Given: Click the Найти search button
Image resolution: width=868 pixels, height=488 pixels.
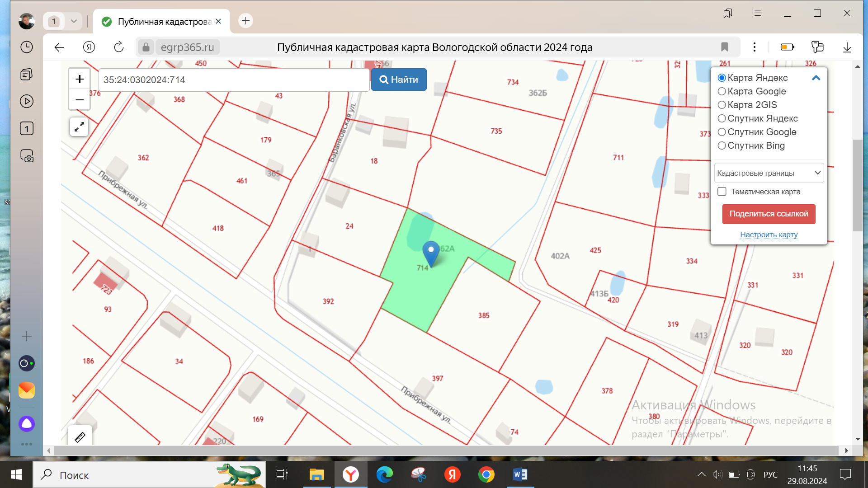Looking at the screenshot, I should point(399,80).
